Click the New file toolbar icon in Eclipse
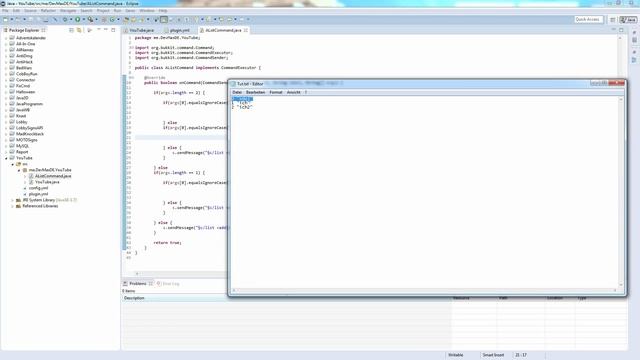 point(6,19)
